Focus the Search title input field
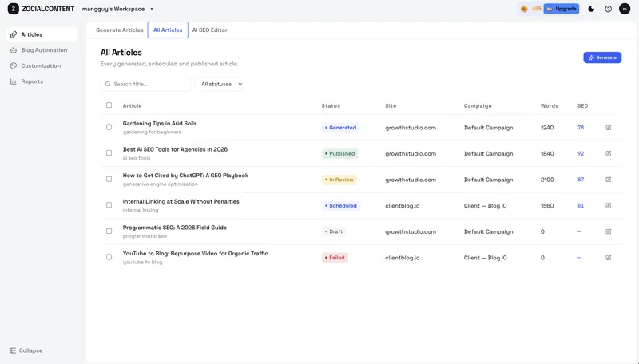 click(x=146, y=84)
